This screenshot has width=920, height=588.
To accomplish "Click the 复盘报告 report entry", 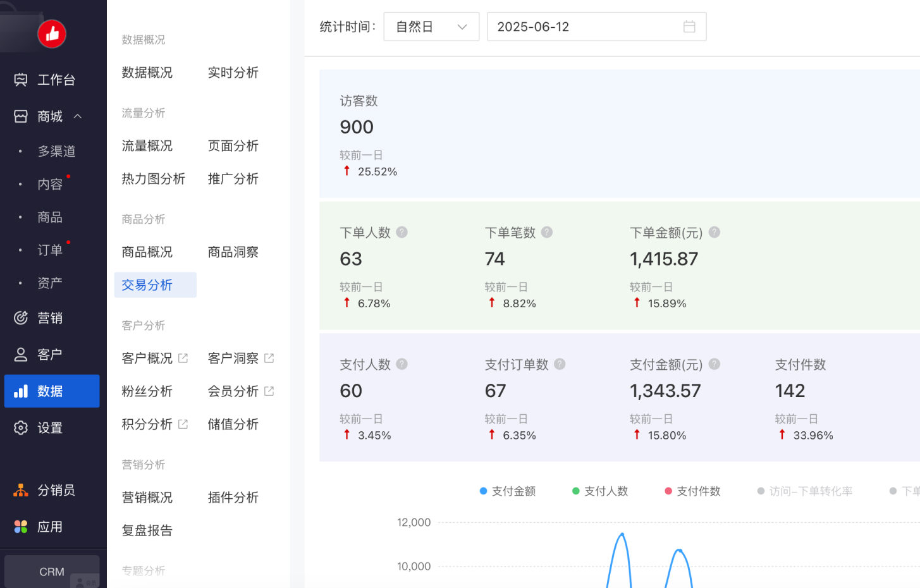I will pos(147,530).
